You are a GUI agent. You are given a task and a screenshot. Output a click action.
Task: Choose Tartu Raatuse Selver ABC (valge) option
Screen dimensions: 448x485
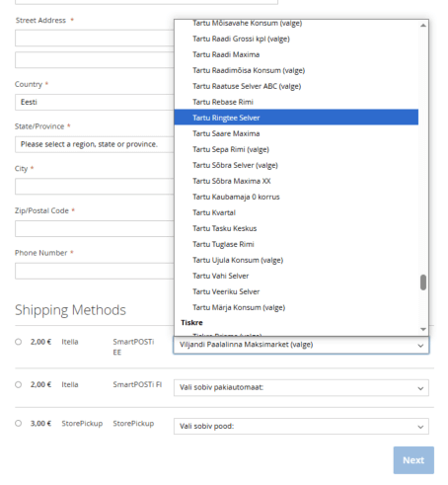click(x=296, y=86)
